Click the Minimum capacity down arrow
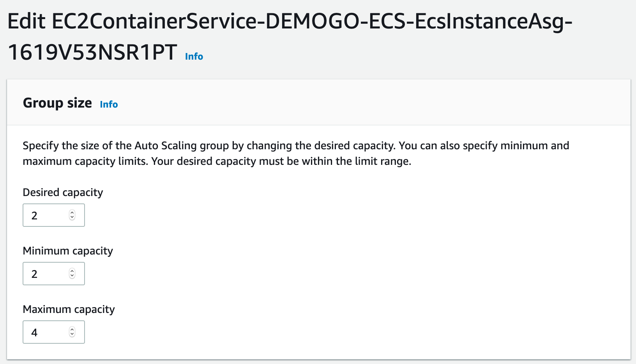The width and height of the screenshot is (636, 364). click(x=72, y=276)
